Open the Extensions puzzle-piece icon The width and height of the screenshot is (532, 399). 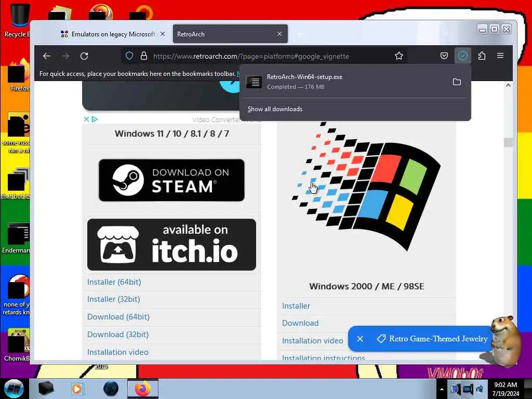click(x=482, y=56)
